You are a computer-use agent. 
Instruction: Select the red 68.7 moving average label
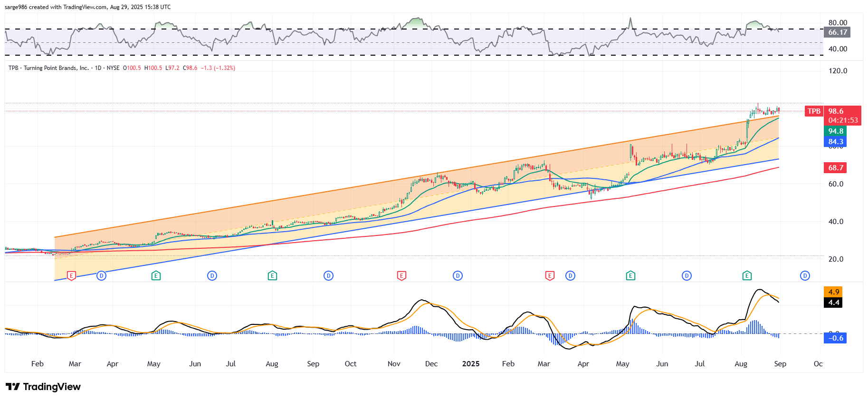coord(836,168)
